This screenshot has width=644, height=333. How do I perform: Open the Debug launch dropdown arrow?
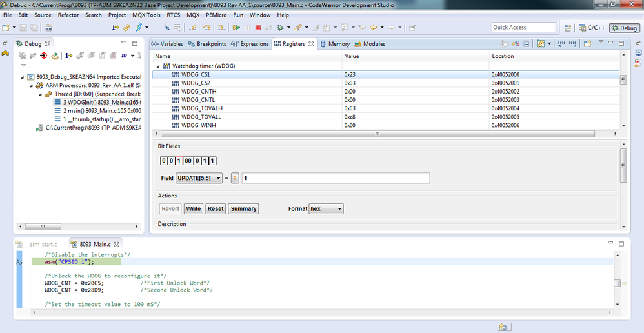coord(288,28)
